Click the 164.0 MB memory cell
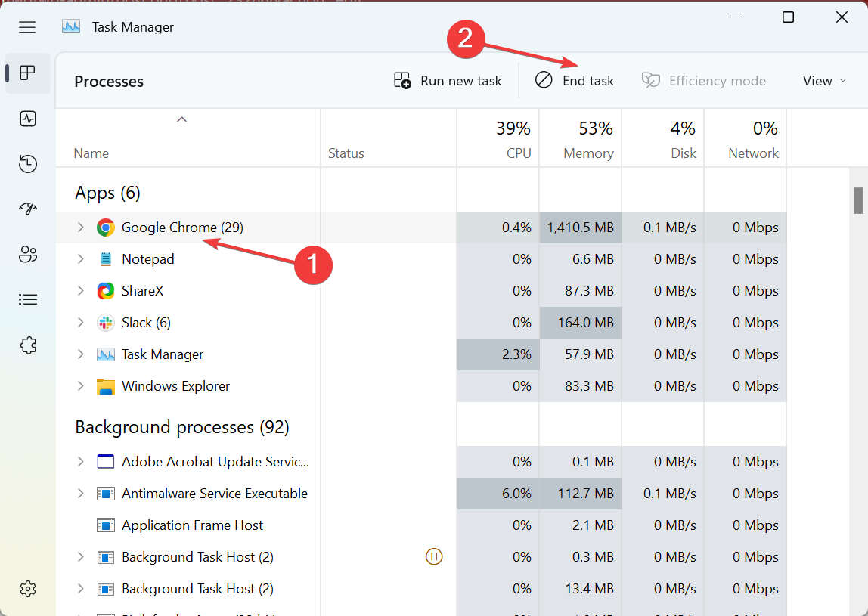The width and height of the screenshot is (868, 616). tap(581, 323)
